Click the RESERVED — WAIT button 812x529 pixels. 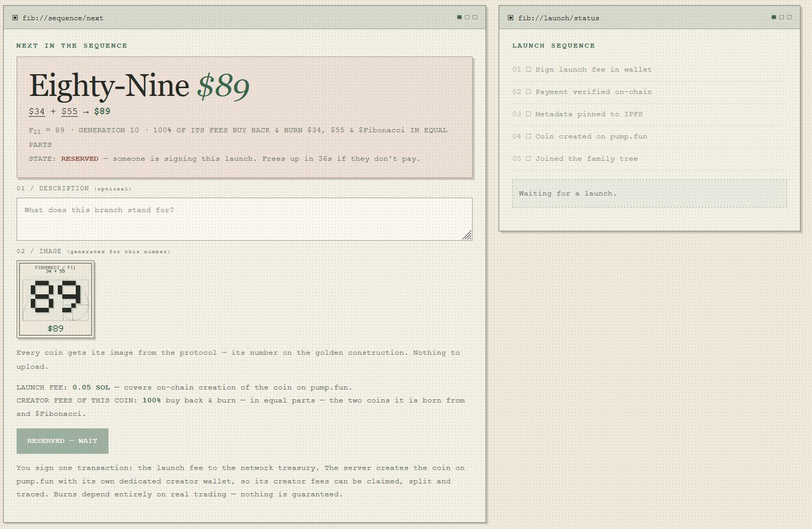pyautogui.click(x=62, y=441)
